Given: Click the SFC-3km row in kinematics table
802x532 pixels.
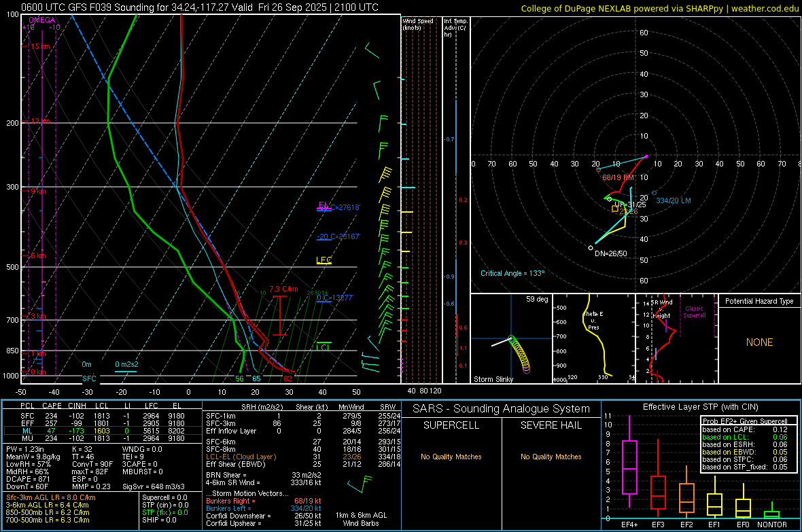Looking at the screenshot, I should pos(303,423).
